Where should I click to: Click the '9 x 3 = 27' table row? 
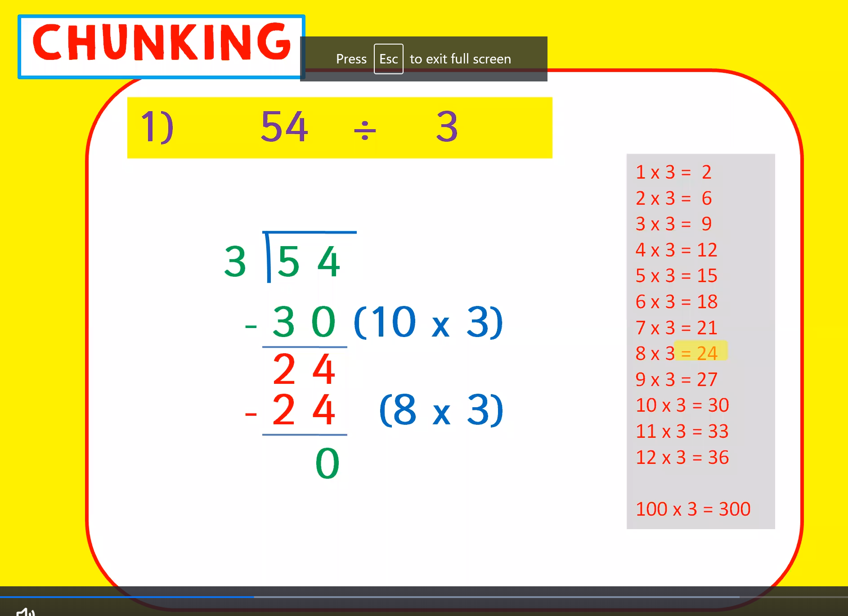[x=676, y=380]
